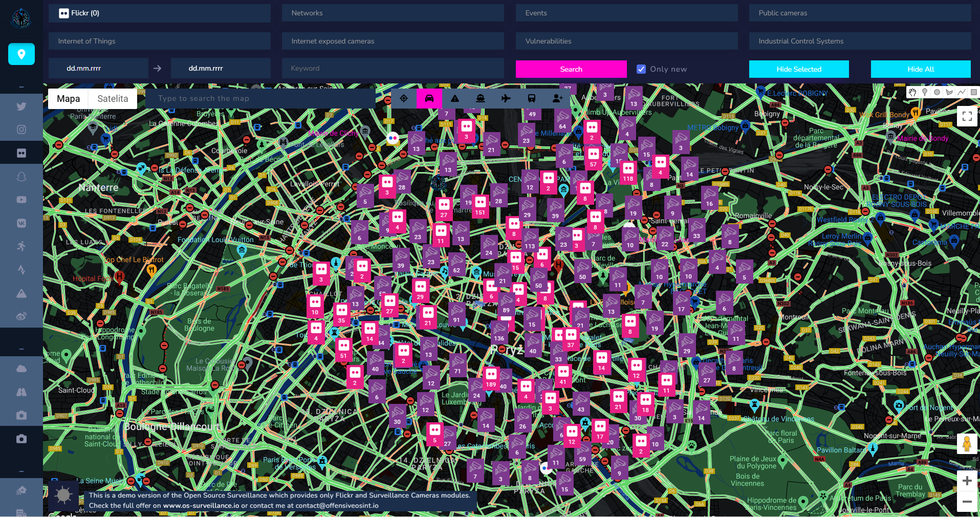Click the Hide Selected button
980x517 pixels.
coord(799,69)
